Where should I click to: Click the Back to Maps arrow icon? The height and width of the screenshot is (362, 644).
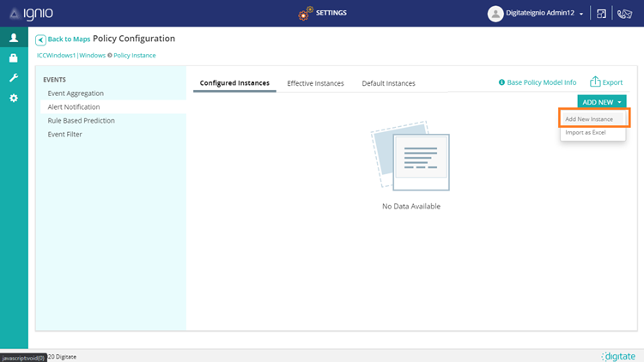point(40,39)
